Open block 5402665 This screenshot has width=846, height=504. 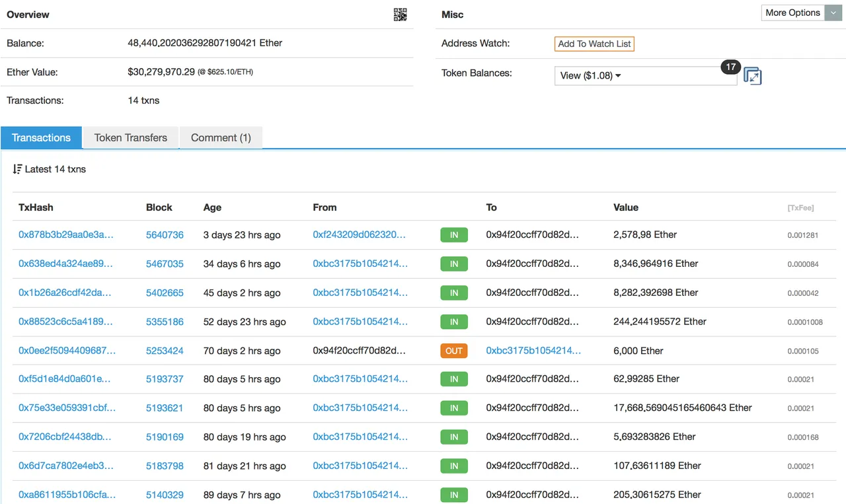coord(165,293)
